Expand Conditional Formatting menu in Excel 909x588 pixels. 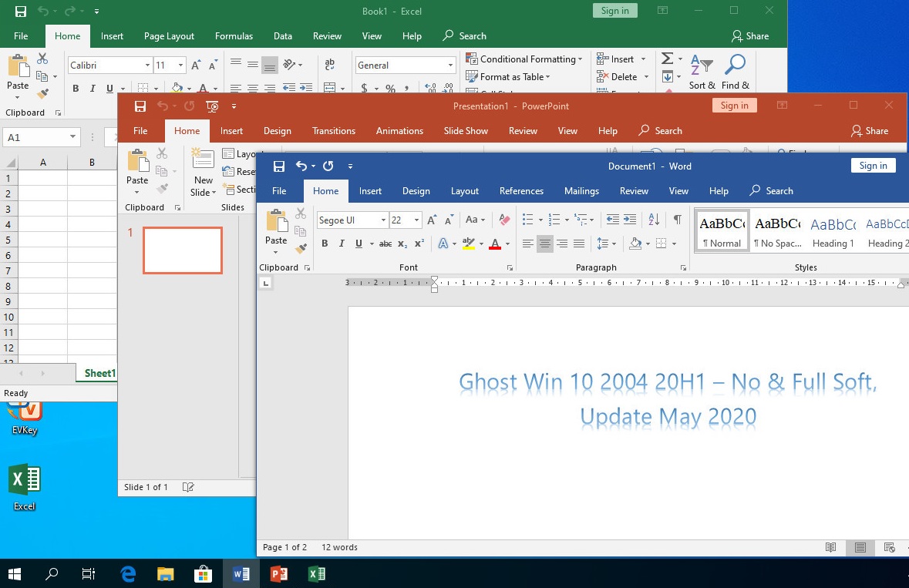(524, 59)
